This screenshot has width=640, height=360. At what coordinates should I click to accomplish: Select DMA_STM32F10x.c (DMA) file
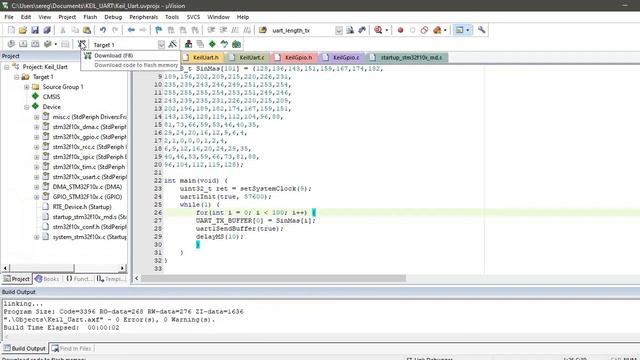point(87,187)
